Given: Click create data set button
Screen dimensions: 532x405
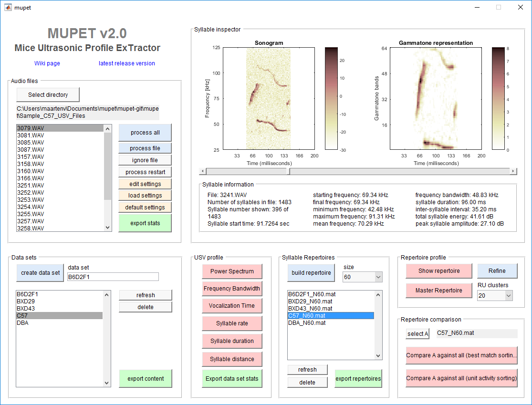Looking at the screenshot, I should tap(40, 273).
